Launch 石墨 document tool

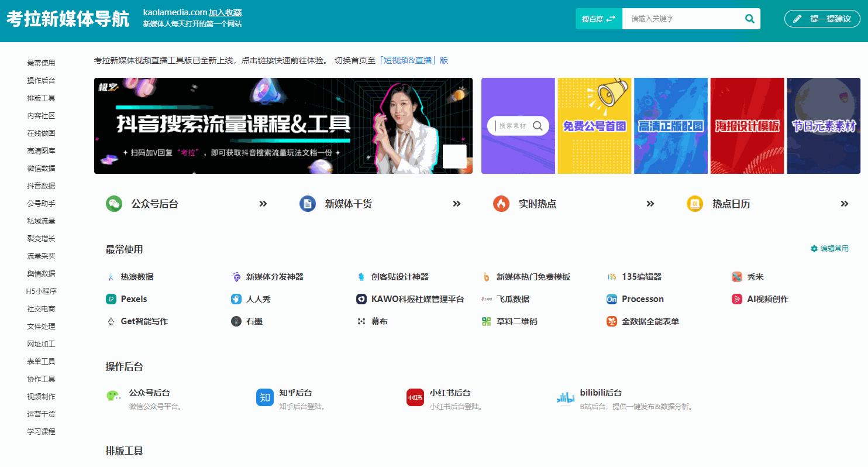pyautogui.click(x=236, y=321)
